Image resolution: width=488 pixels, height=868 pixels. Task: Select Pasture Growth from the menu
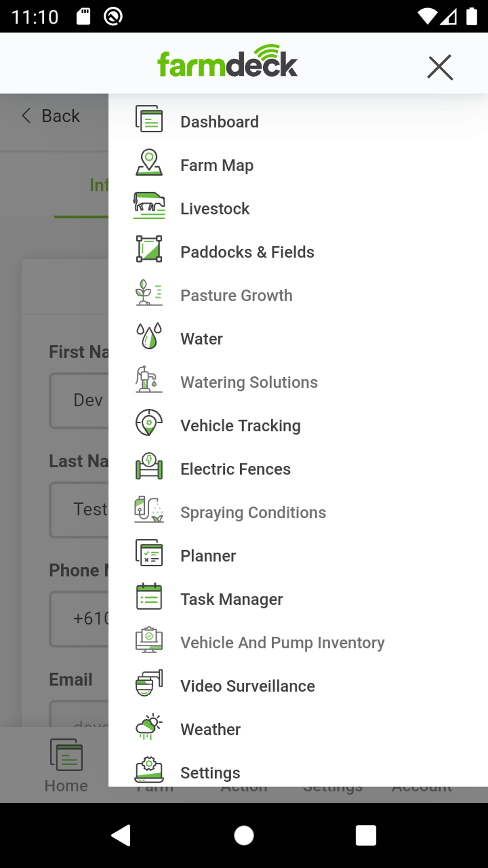tap(236, 295)
